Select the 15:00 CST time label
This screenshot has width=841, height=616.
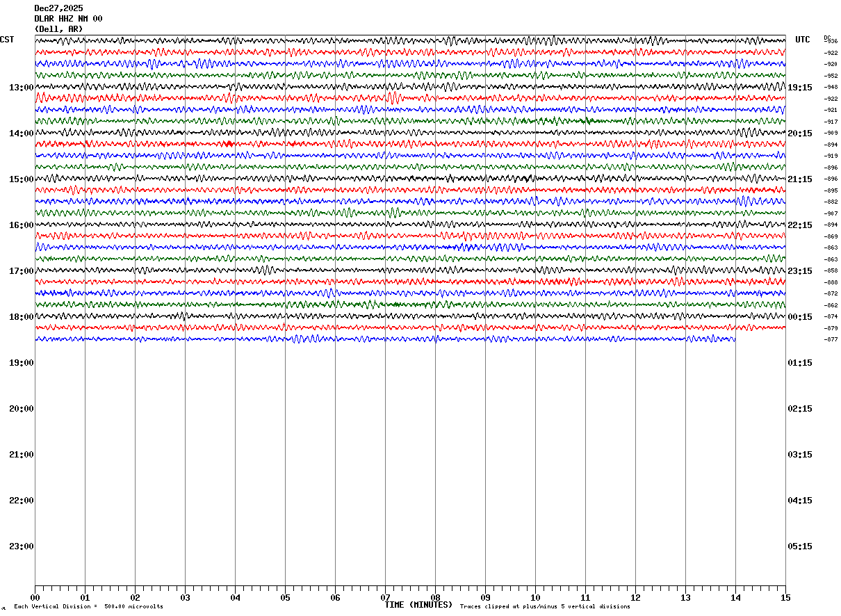click(22, 179)
